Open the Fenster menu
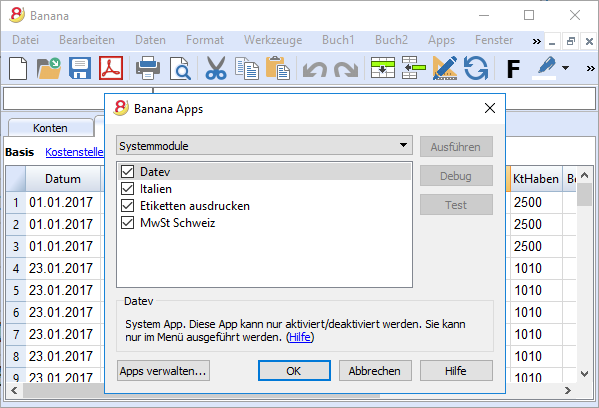 coord(494,40)
